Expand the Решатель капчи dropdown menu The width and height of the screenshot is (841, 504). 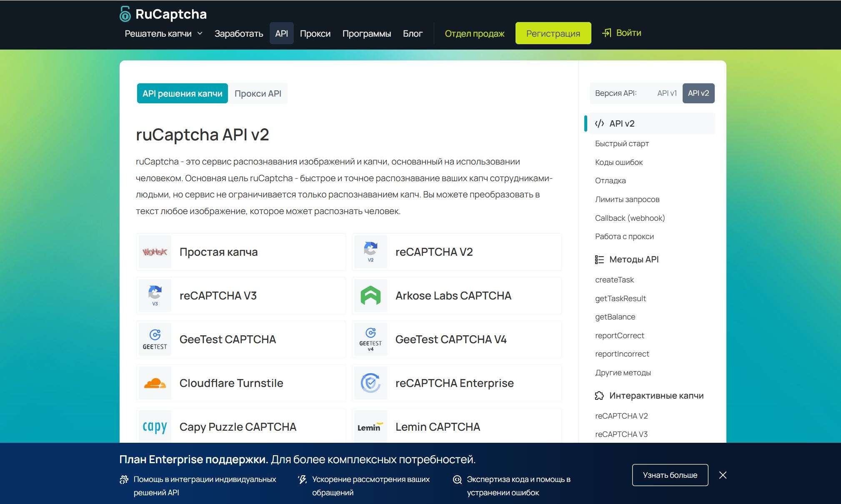(163, 34)
